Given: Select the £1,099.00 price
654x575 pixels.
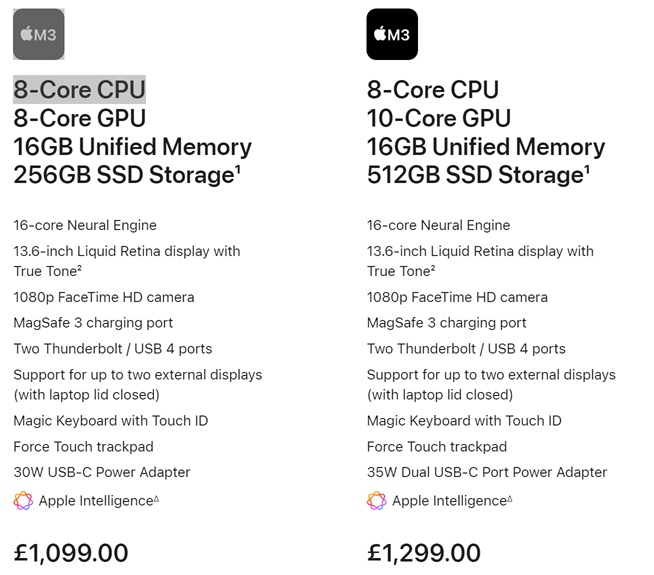Looking at the screenshot, I should pos(71,552).
